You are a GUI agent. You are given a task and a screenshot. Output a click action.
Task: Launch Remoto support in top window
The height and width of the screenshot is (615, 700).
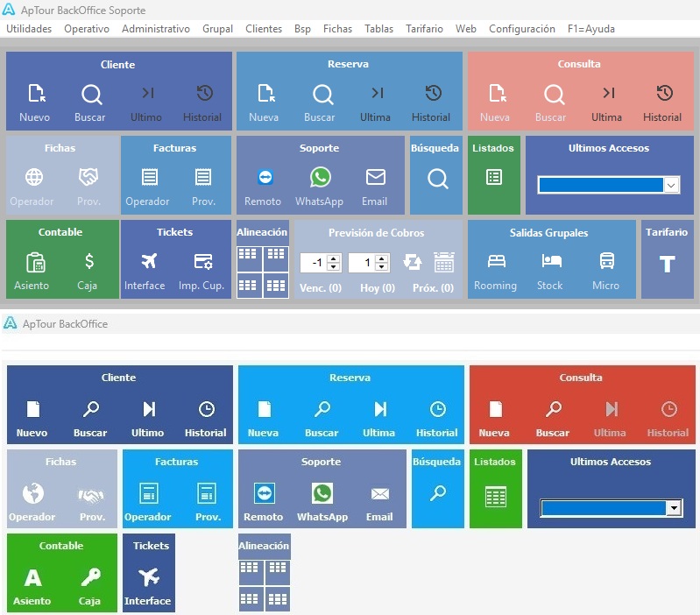click(264, 187)
